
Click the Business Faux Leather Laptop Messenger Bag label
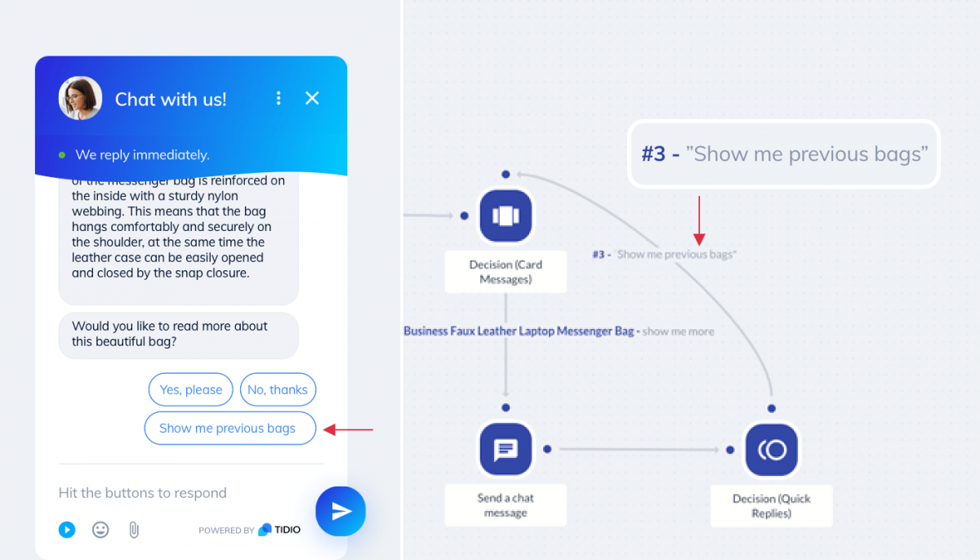[x=559, y=331]
